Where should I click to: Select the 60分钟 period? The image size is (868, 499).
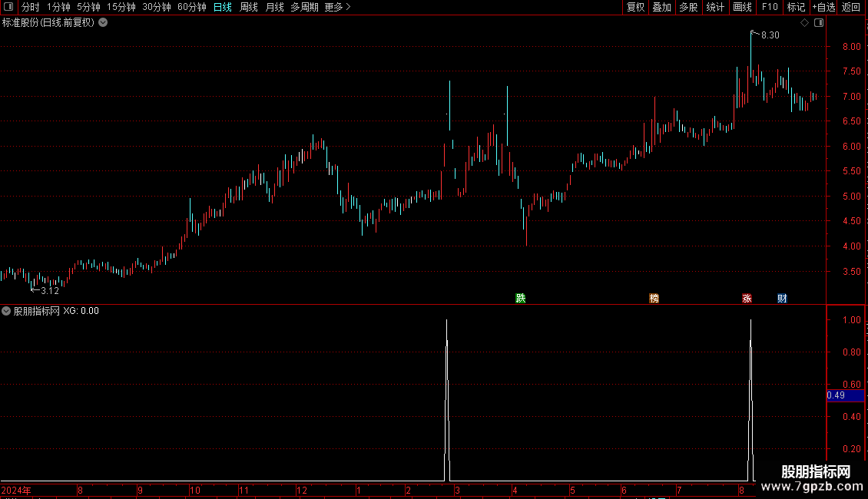[191, 7]
